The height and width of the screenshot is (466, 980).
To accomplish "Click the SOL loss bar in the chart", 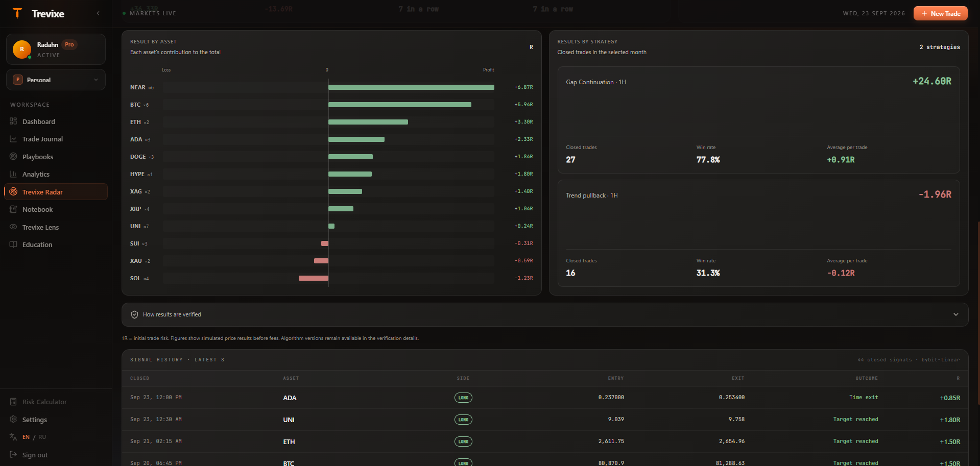I will tap(314, 278).
